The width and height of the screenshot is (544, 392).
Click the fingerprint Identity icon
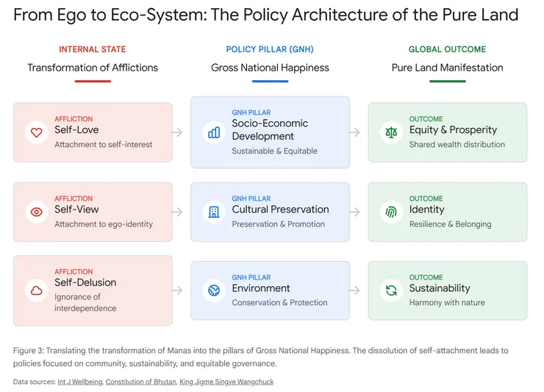[391, 212]
